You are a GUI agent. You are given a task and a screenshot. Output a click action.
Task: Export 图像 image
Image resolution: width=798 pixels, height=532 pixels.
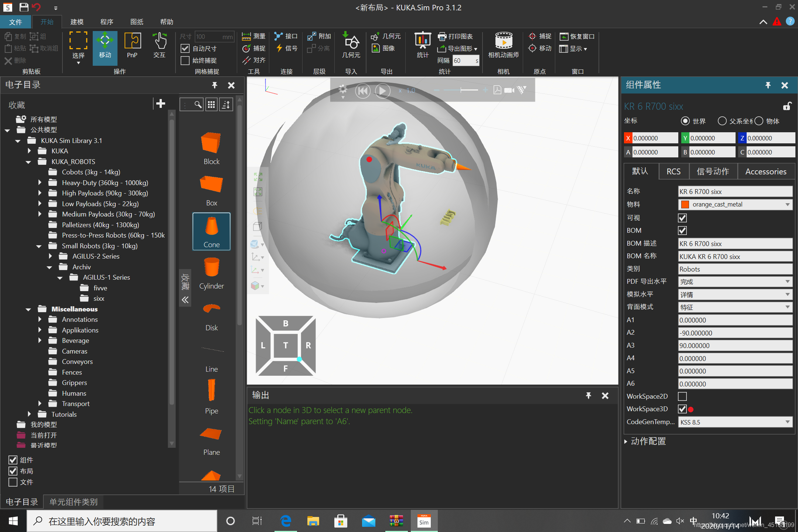click(x=383, y=48)
